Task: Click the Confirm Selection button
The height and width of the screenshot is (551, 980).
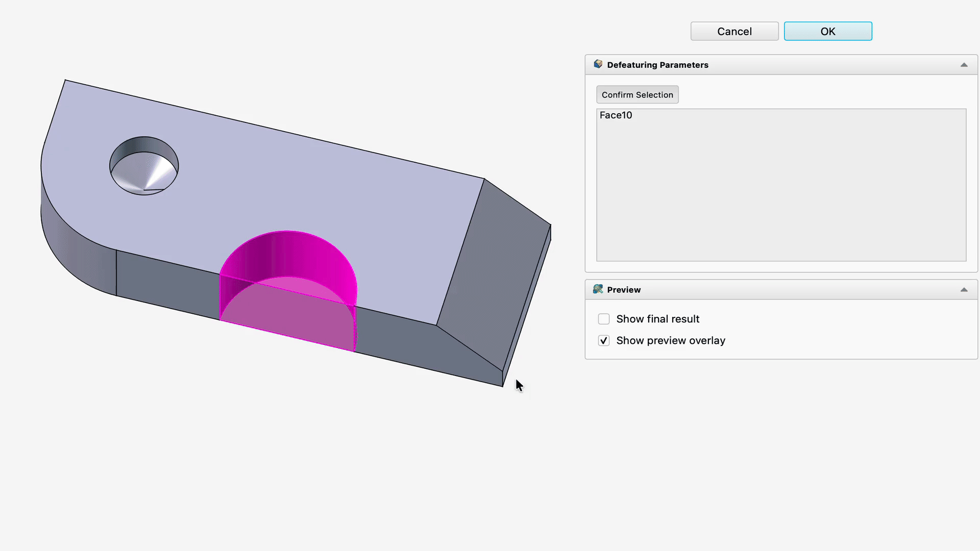Action: (x=637, y=94)
